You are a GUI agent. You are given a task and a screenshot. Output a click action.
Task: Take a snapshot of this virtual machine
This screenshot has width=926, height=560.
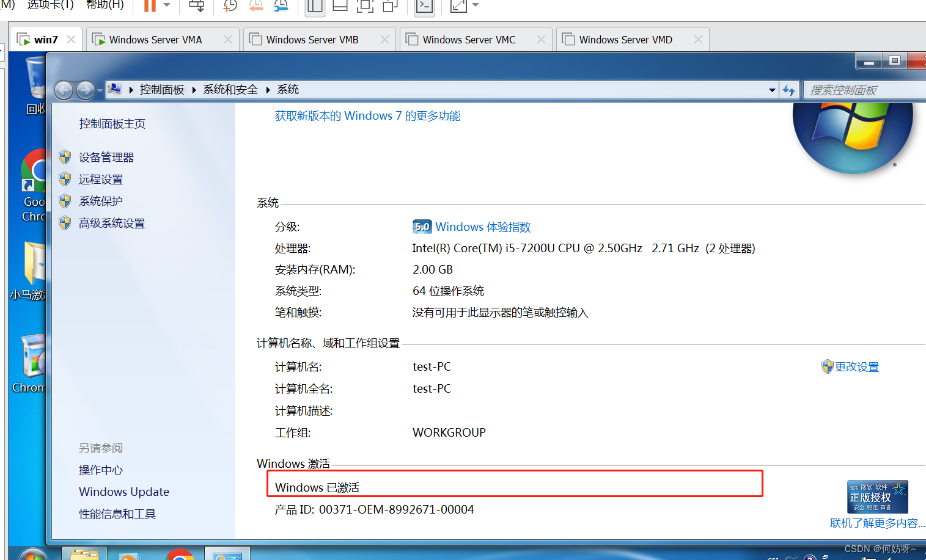point(230,5)
